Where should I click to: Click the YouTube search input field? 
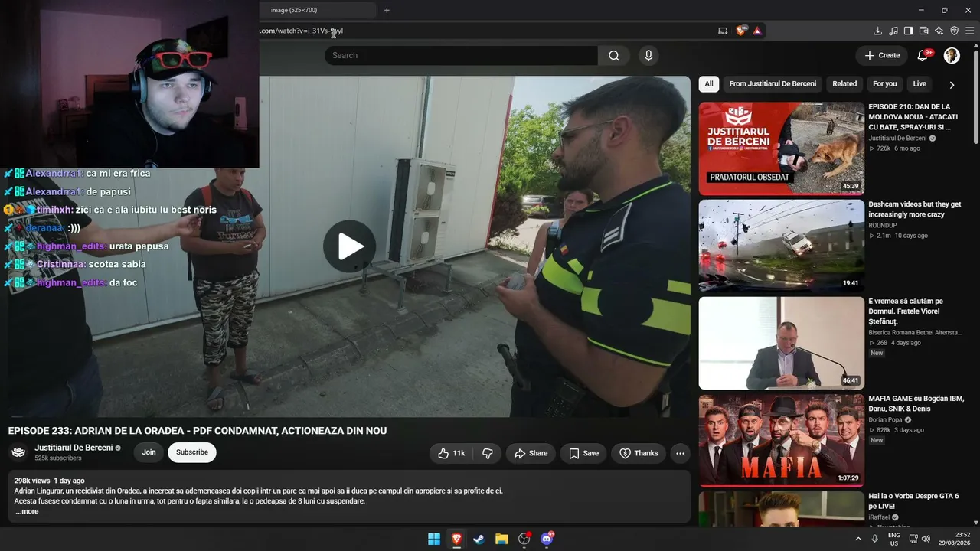point(461,55)
